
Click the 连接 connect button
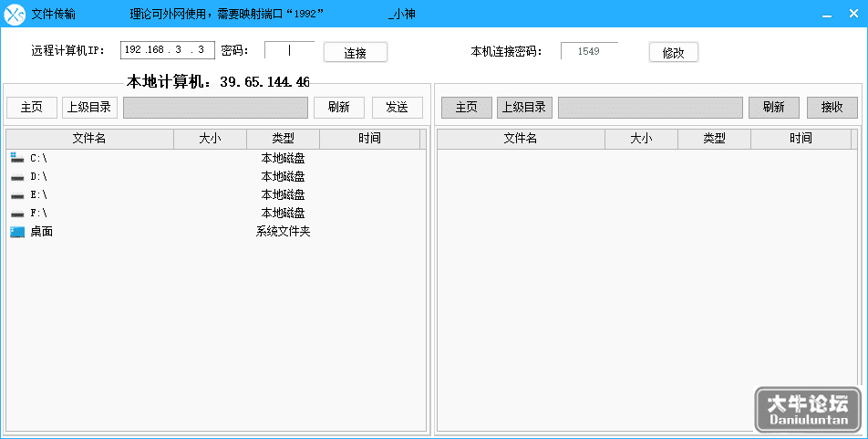point(356,53)
